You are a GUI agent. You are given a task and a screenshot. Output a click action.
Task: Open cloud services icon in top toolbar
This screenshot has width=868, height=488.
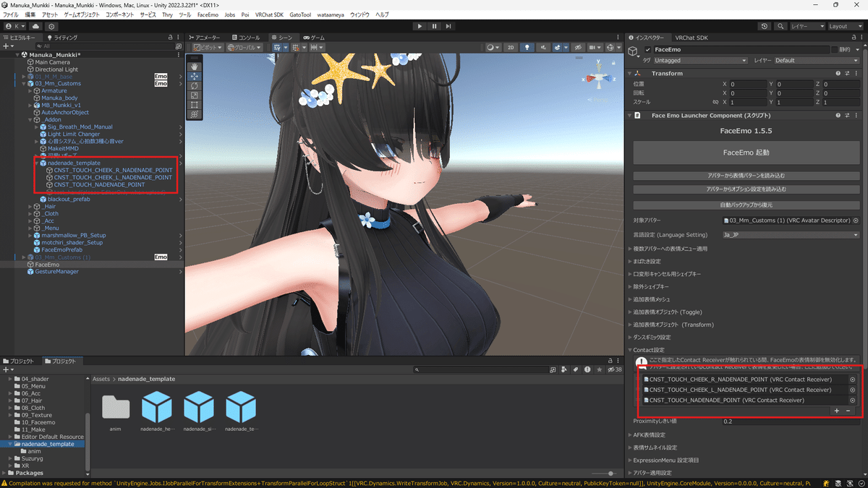point(35,26)
